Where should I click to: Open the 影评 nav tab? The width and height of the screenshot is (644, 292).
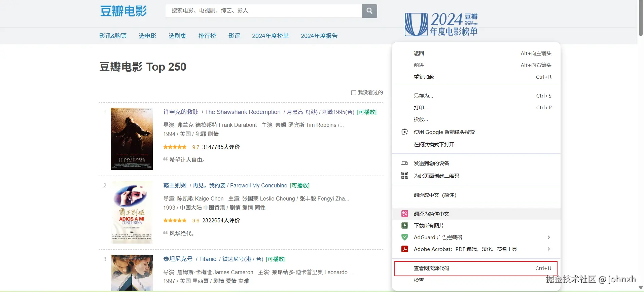[x=234, y=36]
